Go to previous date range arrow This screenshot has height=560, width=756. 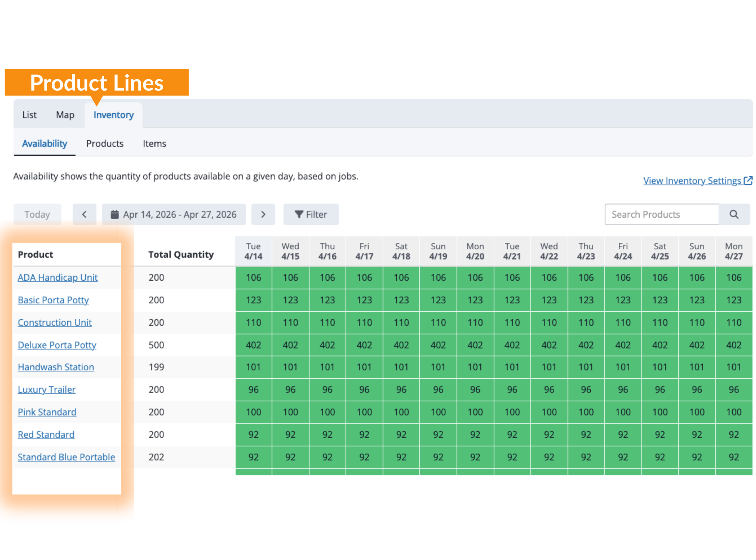click(x=84, y=214)
